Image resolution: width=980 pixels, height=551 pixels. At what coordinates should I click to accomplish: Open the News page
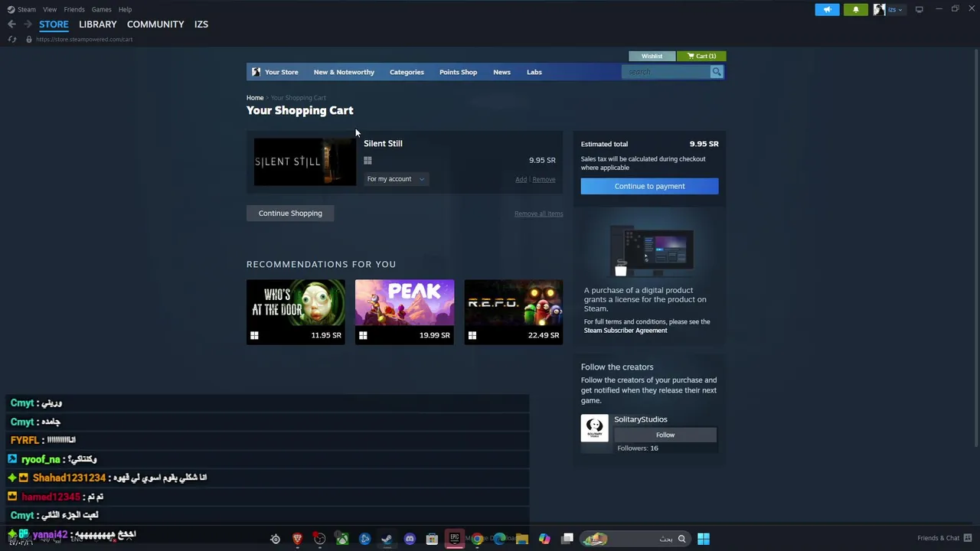click(x=501, y=72)
